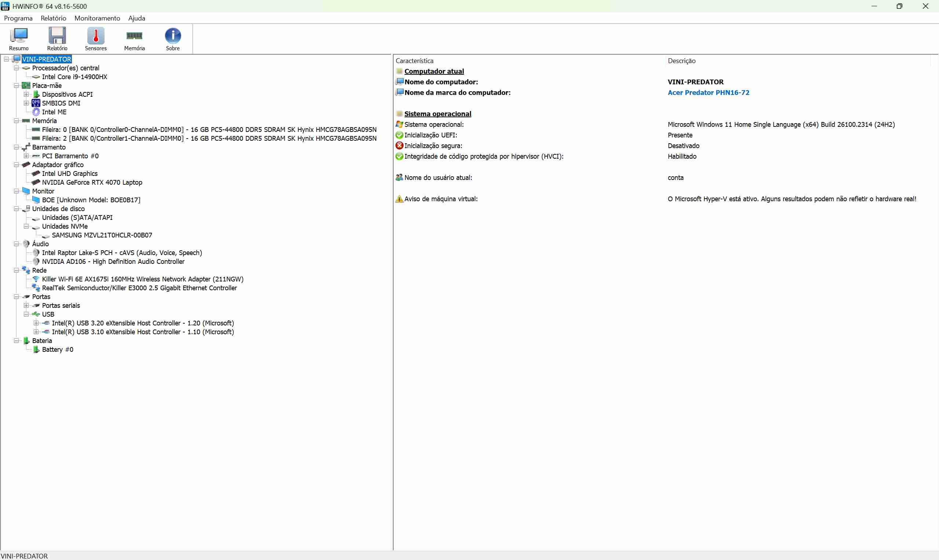Open the Monitoramento menu
The image size is (939, 560).
(x=97, y=18)
